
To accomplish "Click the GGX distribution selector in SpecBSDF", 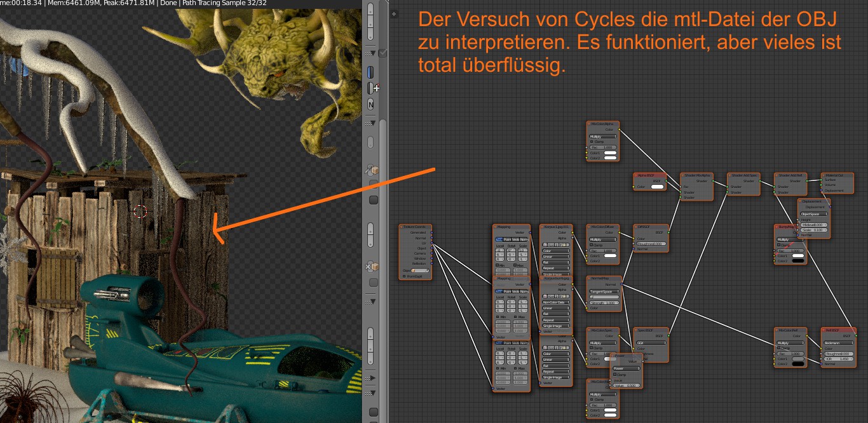I will [651, 343].
